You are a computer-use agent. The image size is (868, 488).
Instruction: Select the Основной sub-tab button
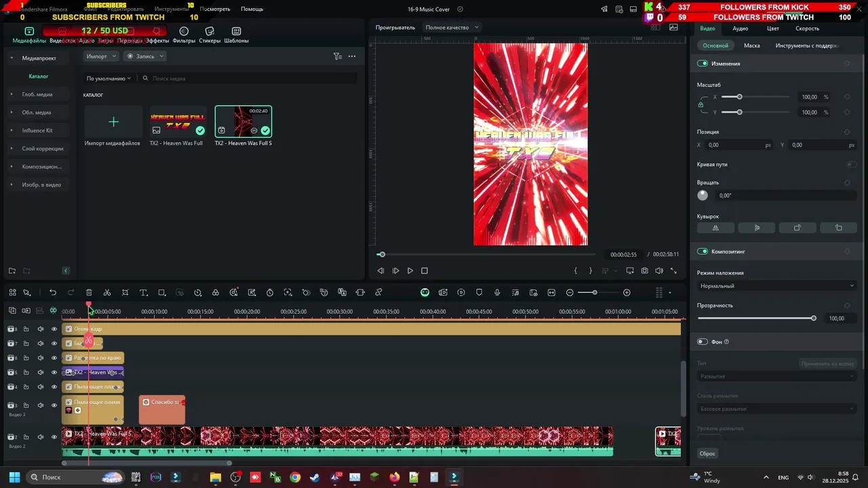(715, 45)
